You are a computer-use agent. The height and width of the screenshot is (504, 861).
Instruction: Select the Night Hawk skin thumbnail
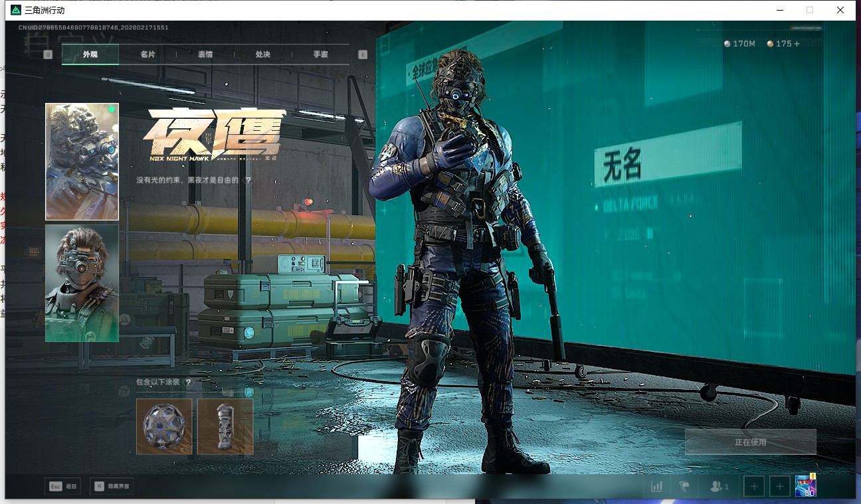point(82,161)
